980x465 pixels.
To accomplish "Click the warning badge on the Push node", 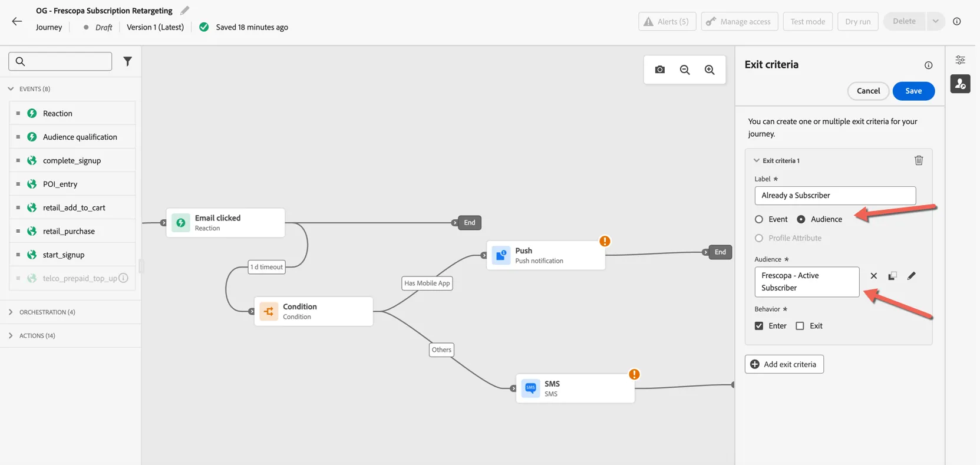I will 605,241.
